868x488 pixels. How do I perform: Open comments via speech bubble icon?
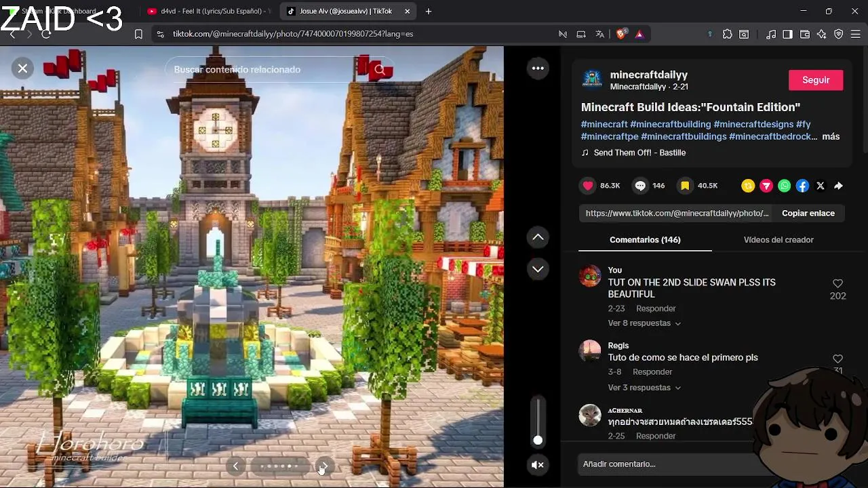pyautogui.click(x=640, y=186)
